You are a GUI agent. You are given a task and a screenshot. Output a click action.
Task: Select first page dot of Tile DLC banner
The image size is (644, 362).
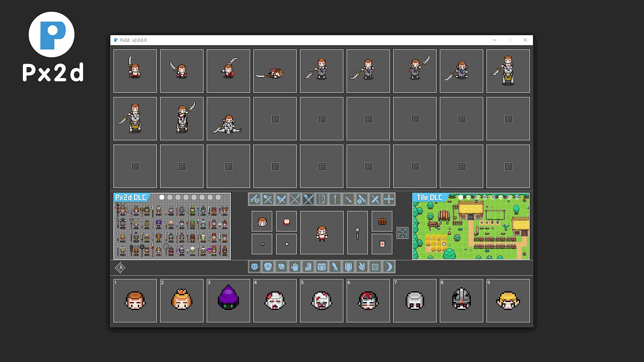pos(461,197)
